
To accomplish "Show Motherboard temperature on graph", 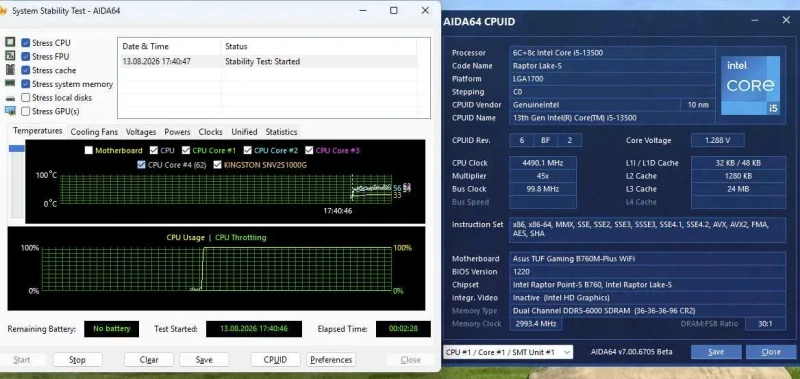I will (89, 150).
